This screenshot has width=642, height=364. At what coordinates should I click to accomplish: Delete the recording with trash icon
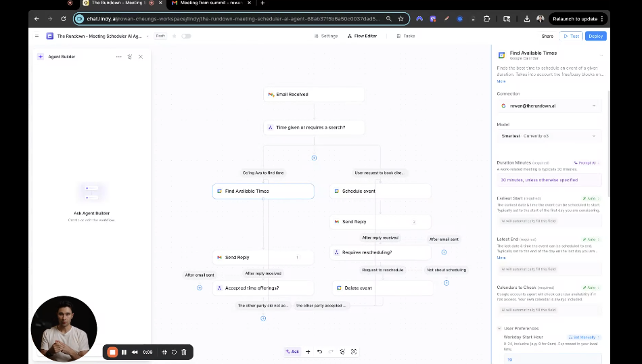(184, 352)
